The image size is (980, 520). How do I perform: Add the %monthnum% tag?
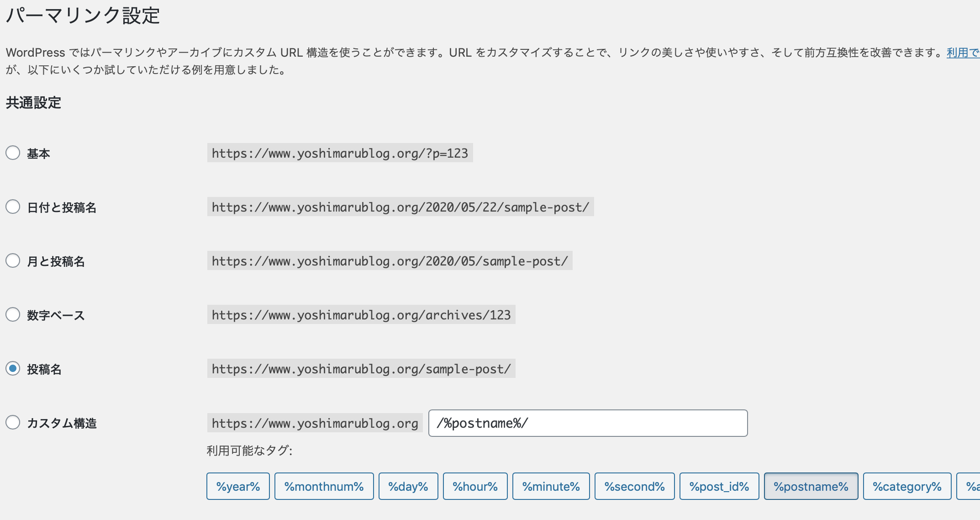click(x=324, y=486)
